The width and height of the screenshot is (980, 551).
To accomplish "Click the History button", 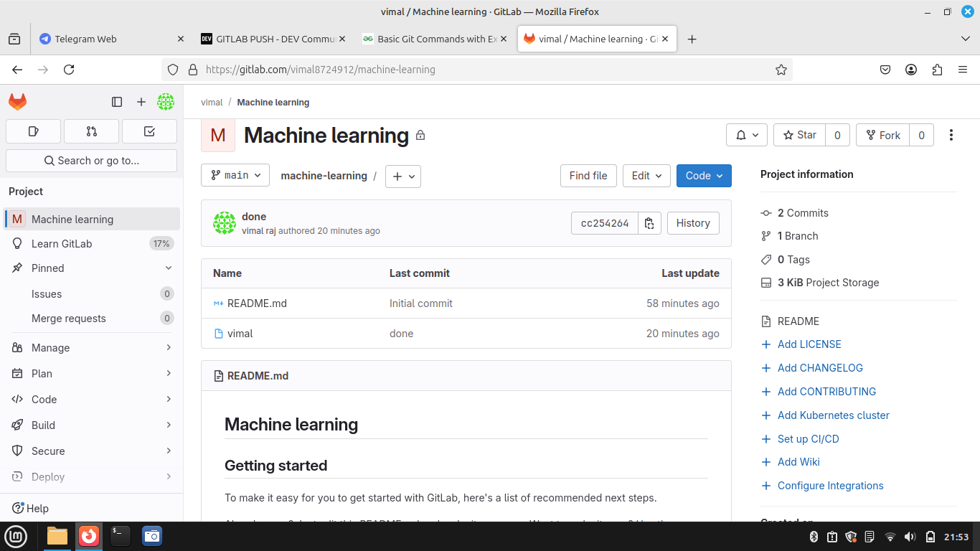I will 693,223.
